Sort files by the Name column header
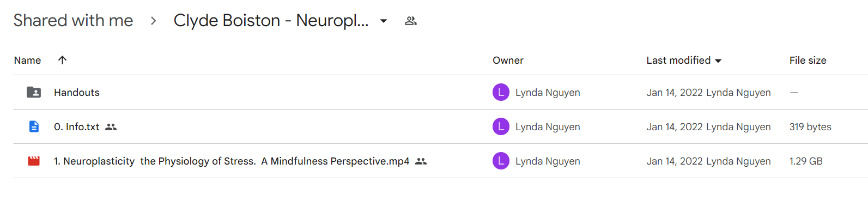The height and width of the screenshot is (206, 868). pos(27,60)
